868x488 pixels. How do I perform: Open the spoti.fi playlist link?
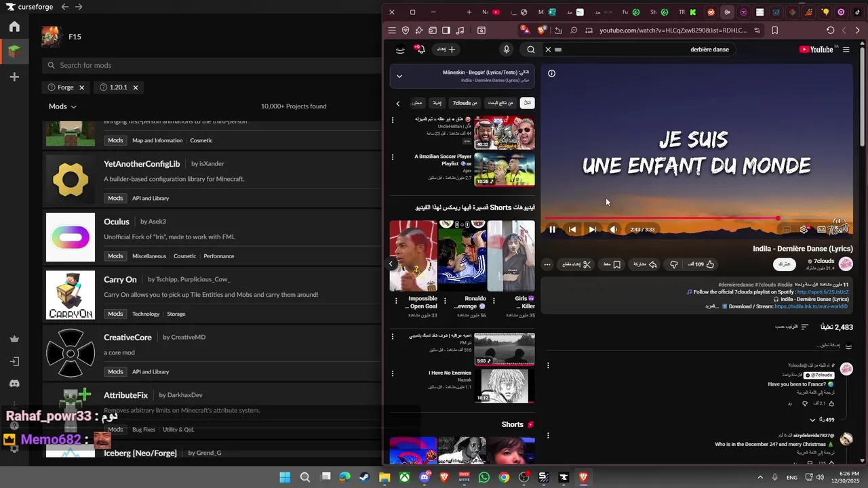[823, 292]
